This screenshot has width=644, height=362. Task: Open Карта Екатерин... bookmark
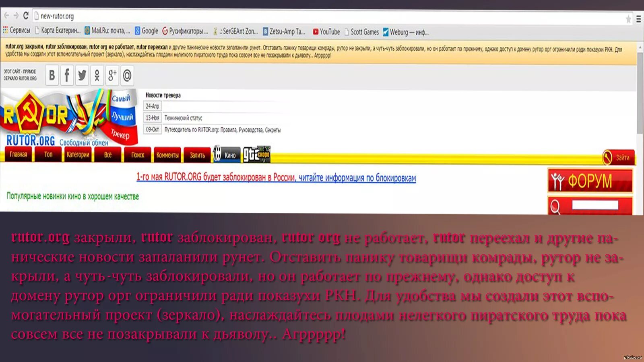[x=58, y=30]
